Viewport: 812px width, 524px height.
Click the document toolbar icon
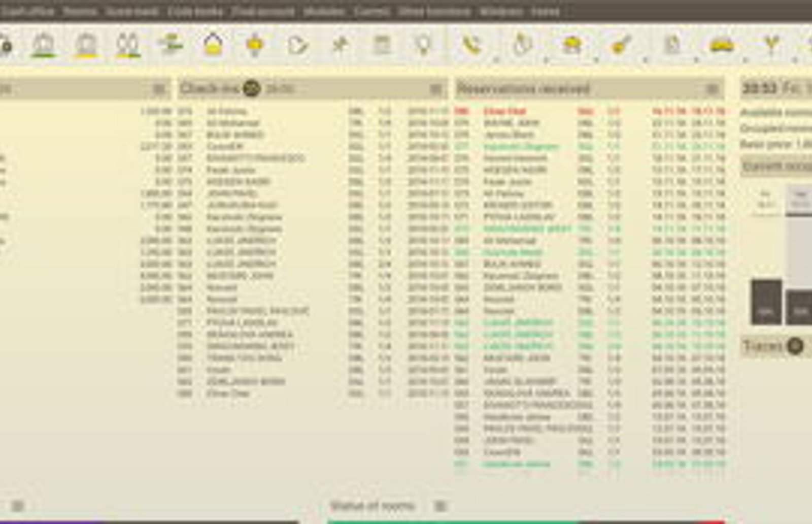[672, 45]
